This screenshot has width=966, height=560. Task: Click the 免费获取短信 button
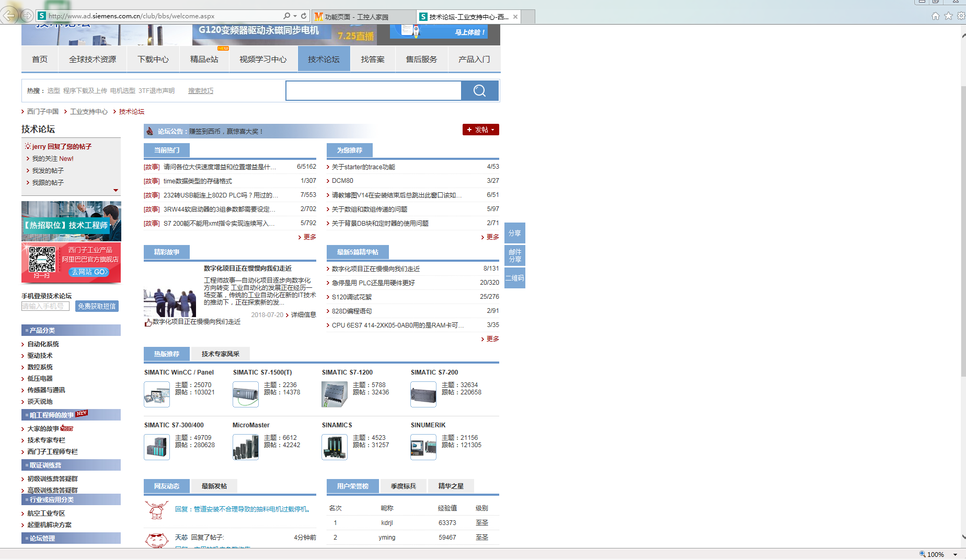[x=97, y=307]
